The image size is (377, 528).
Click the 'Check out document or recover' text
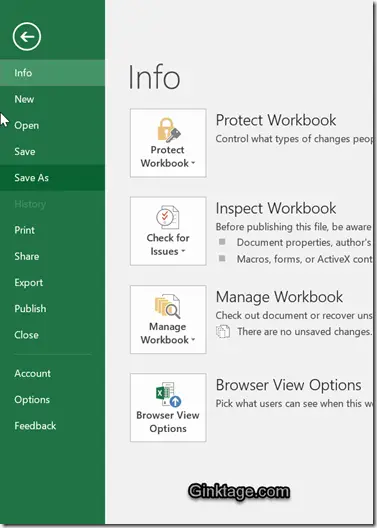tap(294, 316)
